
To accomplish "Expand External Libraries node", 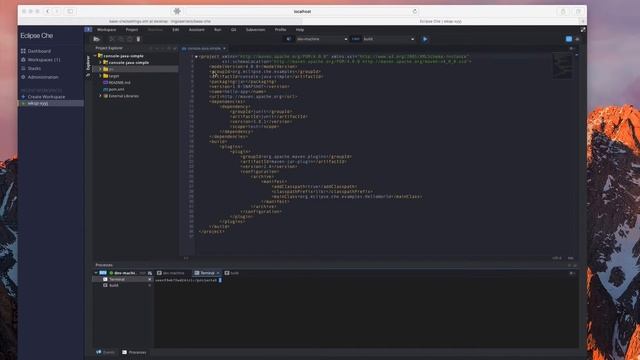I will tap(100, 96).
